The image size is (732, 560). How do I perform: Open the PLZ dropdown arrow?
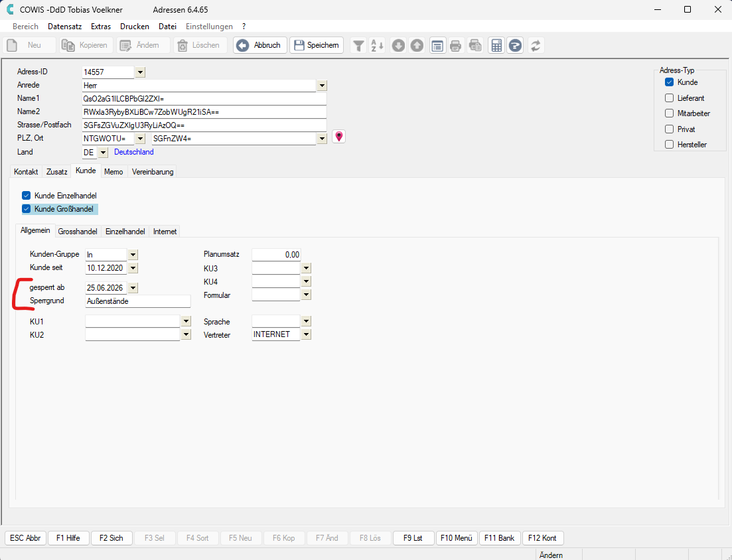[x=140, y=139]
